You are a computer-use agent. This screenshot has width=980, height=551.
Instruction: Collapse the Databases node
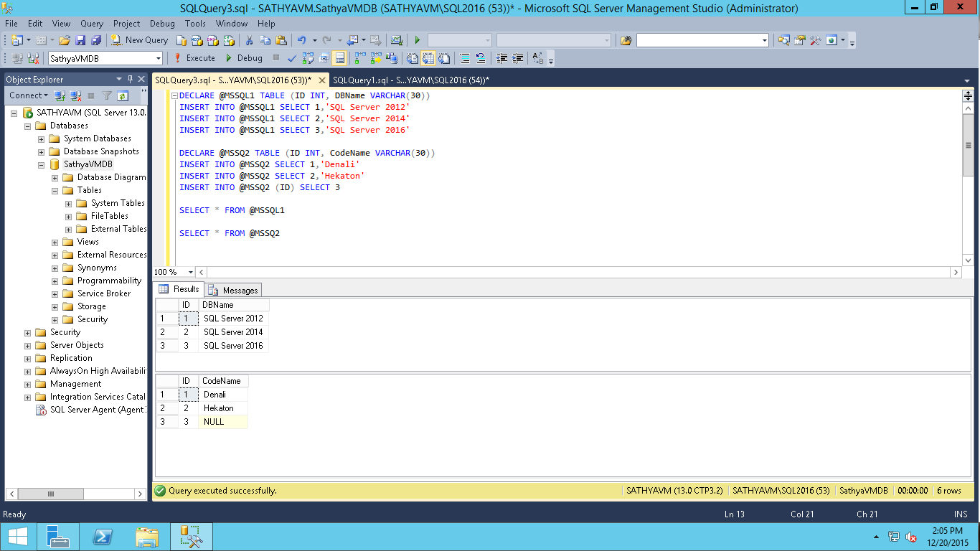(28, 126)
